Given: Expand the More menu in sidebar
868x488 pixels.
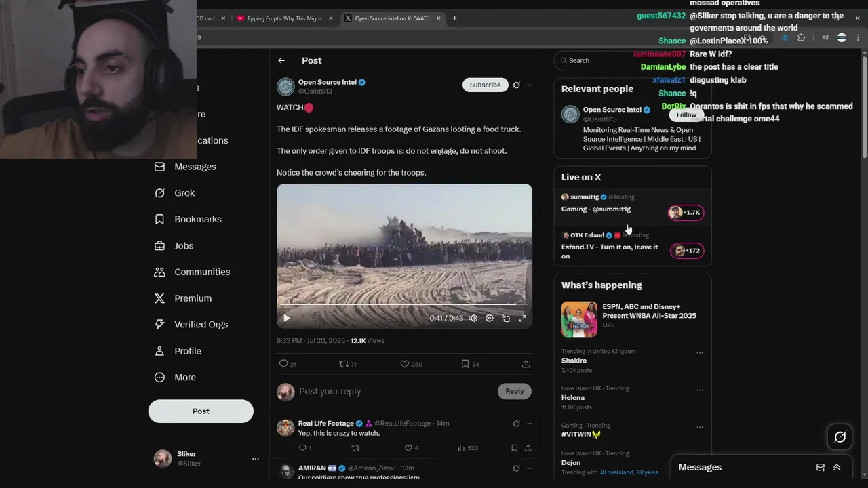Looking at the screenshot, I should pos(175,378).
